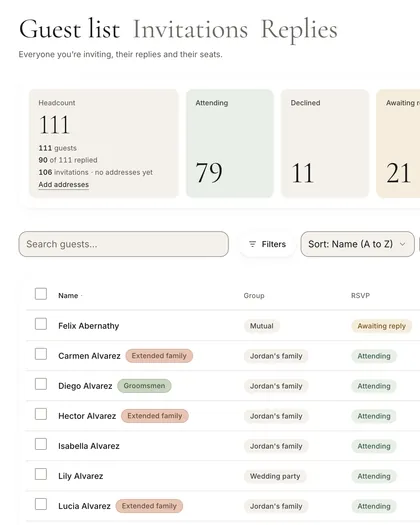This screenshot has height=525, width=420.
Task: Open the Attending summary card
Action: [230, 143]
